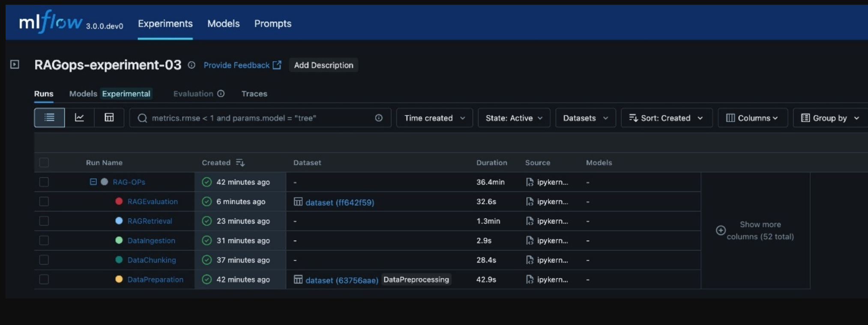Screen dimensions: 868x325
Task: Click the red RAGEvaluation color dot
Action: [119, 202]
